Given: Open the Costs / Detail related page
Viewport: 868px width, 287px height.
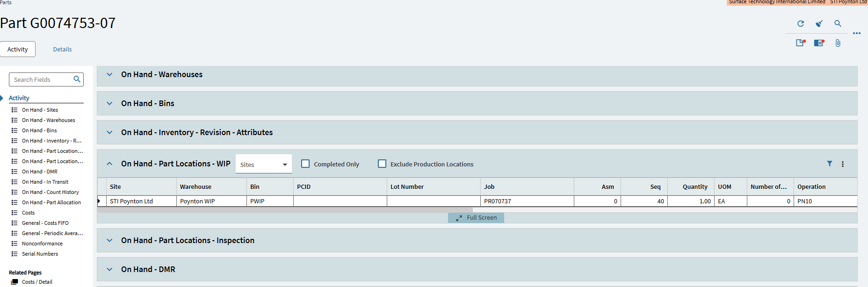Looking at the screenshot, I should [x=37, y=282].
